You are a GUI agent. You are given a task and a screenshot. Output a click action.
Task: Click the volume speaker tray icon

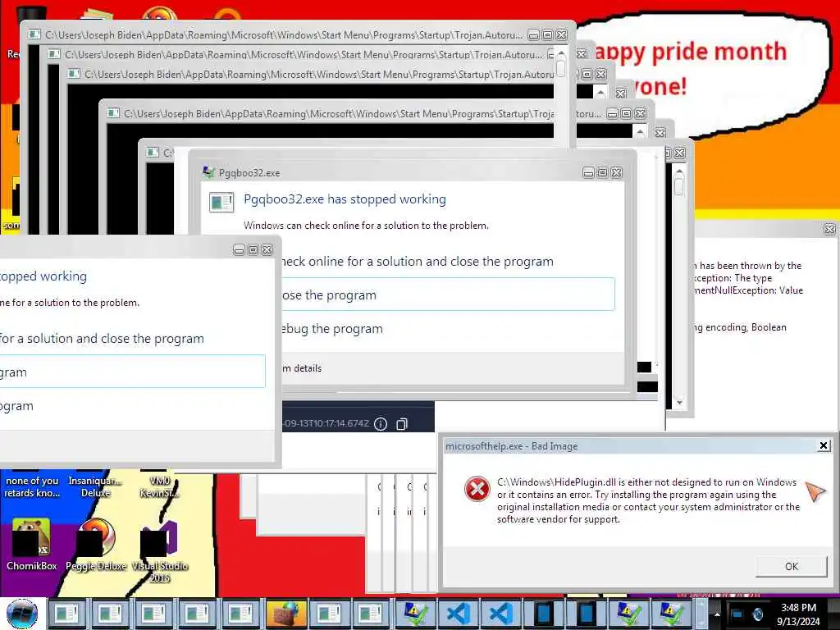pos(757,614)
